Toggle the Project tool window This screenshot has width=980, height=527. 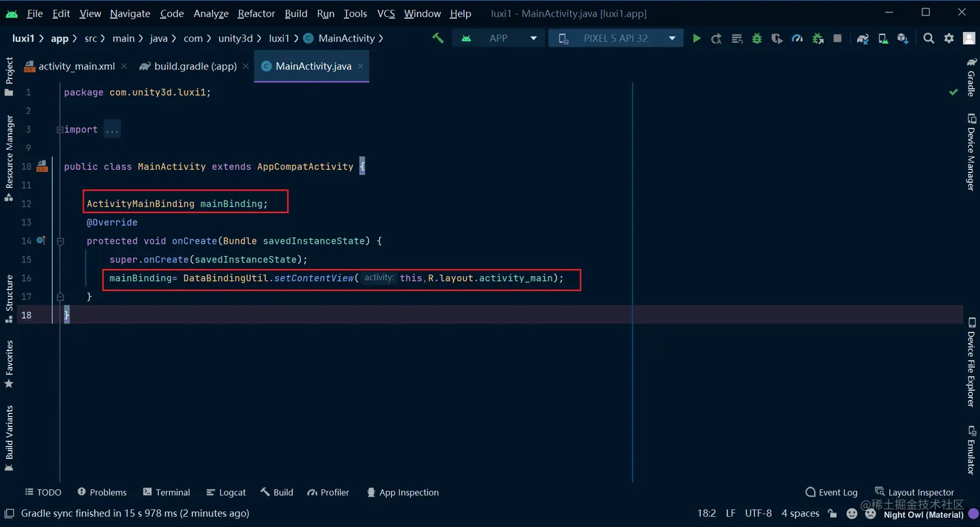click(x=9, y=76)
